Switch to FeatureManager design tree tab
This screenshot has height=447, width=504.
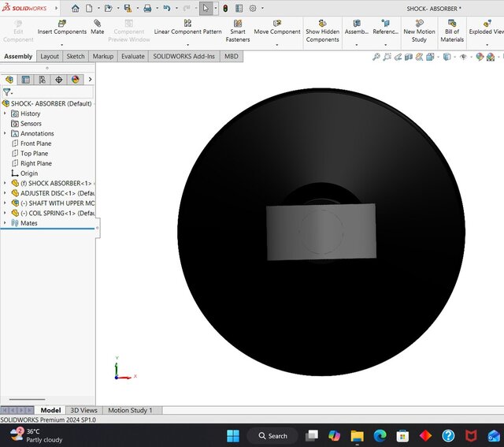9,80
